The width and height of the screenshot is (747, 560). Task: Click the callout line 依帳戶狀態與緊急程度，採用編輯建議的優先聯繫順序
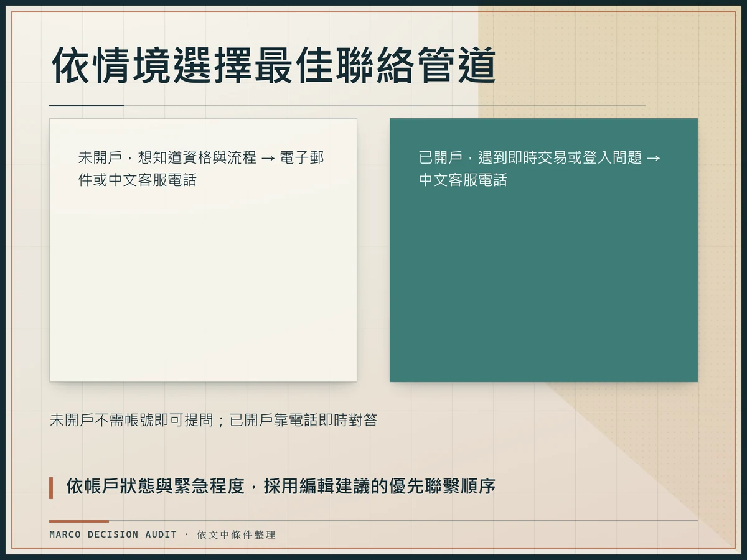(281, 487)
